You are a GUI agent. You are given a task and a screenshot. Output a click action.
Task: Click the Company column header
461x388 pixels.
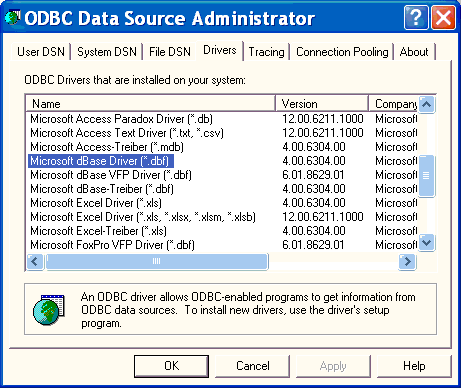(393, 104)
